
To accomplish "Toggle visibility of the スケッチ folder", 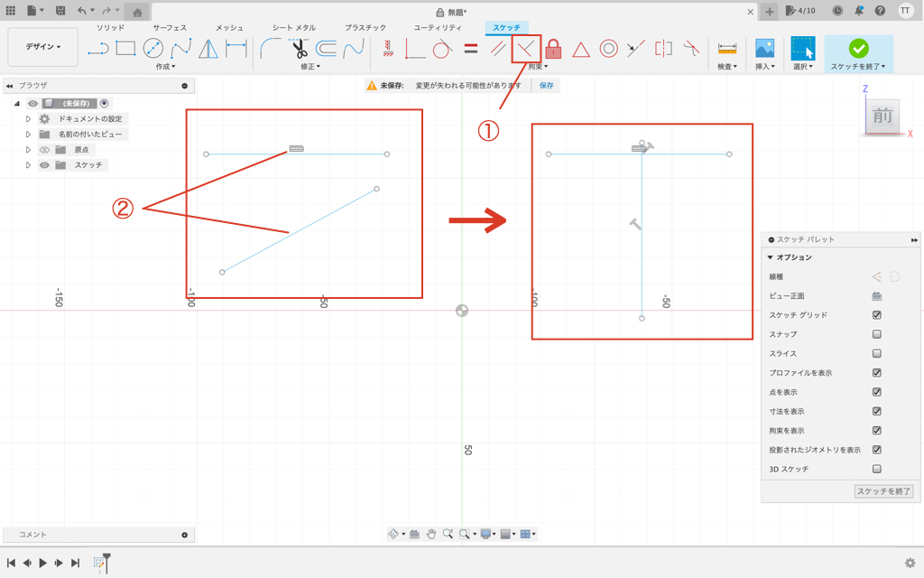I will tap(44, 165).
